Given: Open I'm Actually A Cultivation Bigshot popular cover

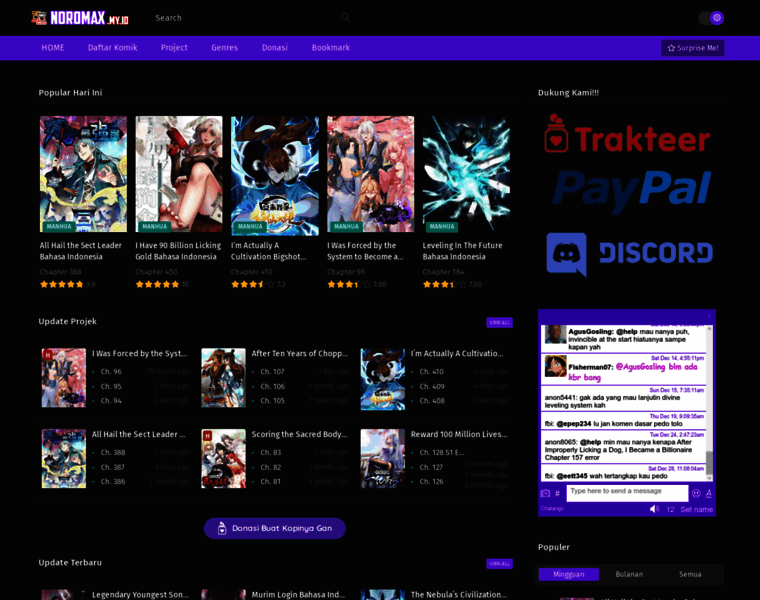Looking at the screenshot, I should (275, 175).
